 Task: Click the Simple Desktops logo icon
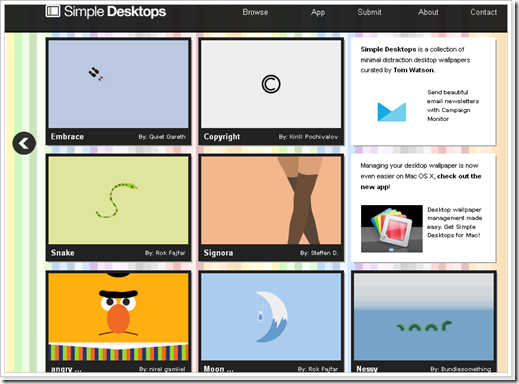coord(53,11)
